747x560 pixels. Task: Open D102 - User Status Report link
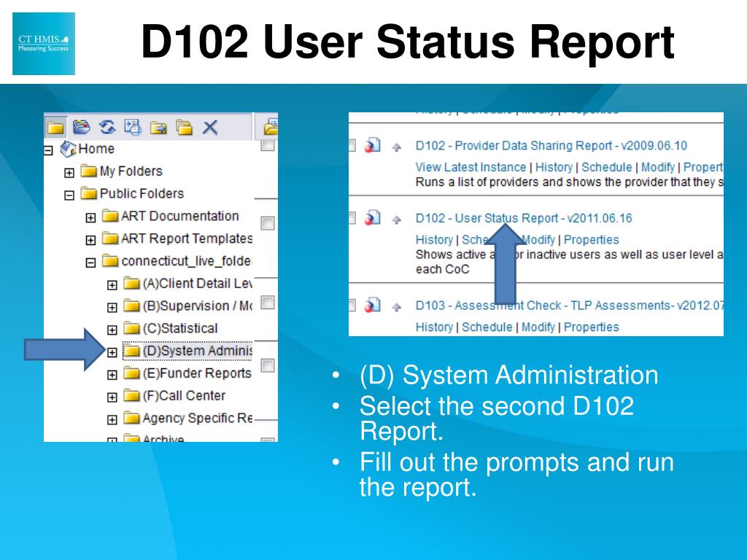(x=524, y=218)
